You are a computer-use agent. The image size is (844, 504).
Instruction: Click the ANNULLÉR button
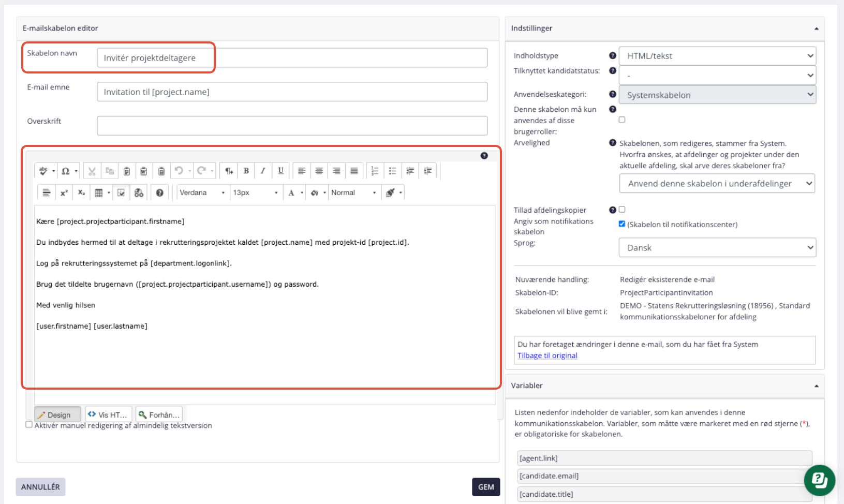[x=40, y=487]
